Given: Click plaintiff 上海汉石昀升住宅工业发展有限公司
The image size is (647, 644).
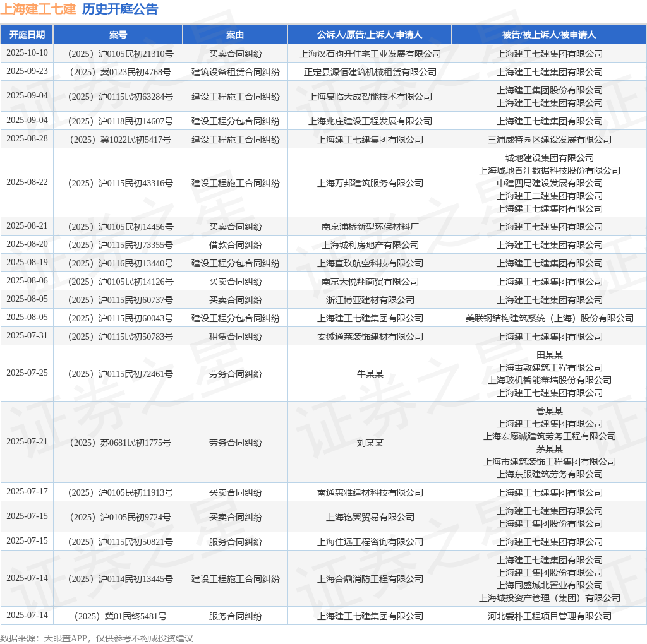Looking at the screenshot, I should coord(370,54).
